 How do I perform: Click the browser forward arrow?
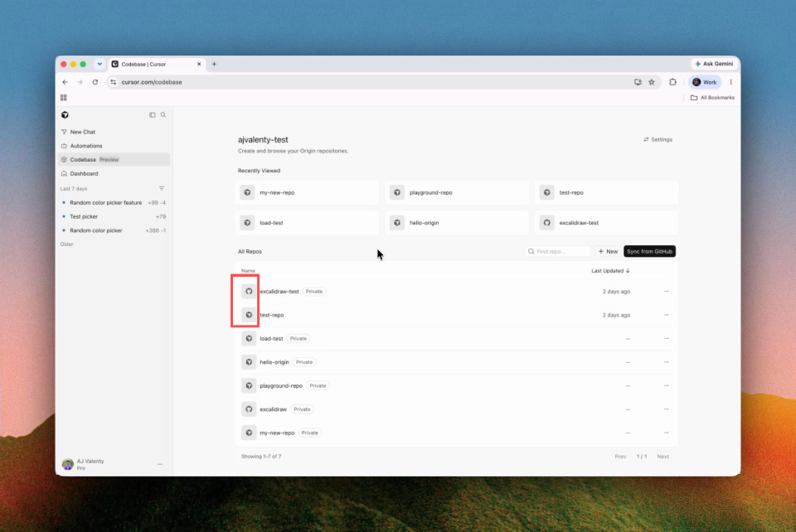click(x=80, y=82)
